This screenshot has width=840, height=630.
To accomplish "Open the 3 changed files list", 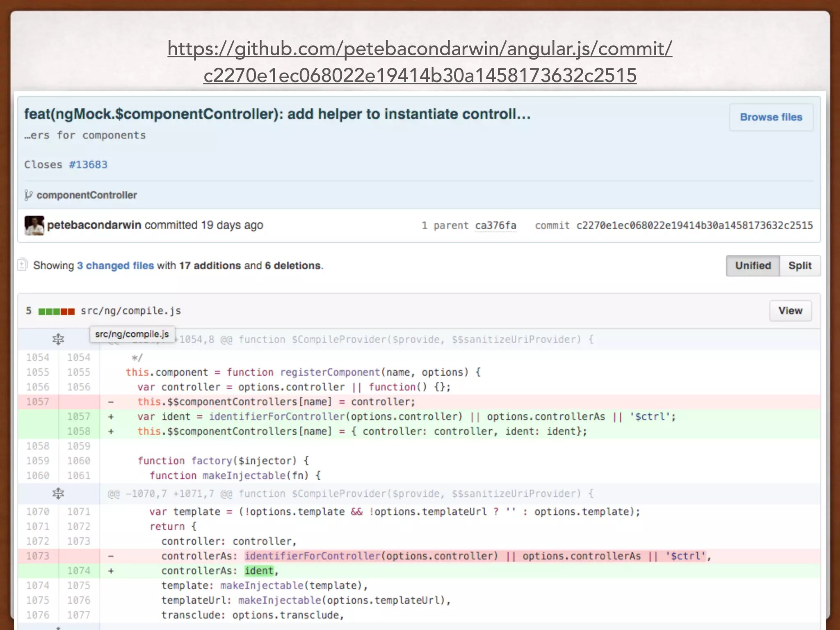I will (116, 266).
